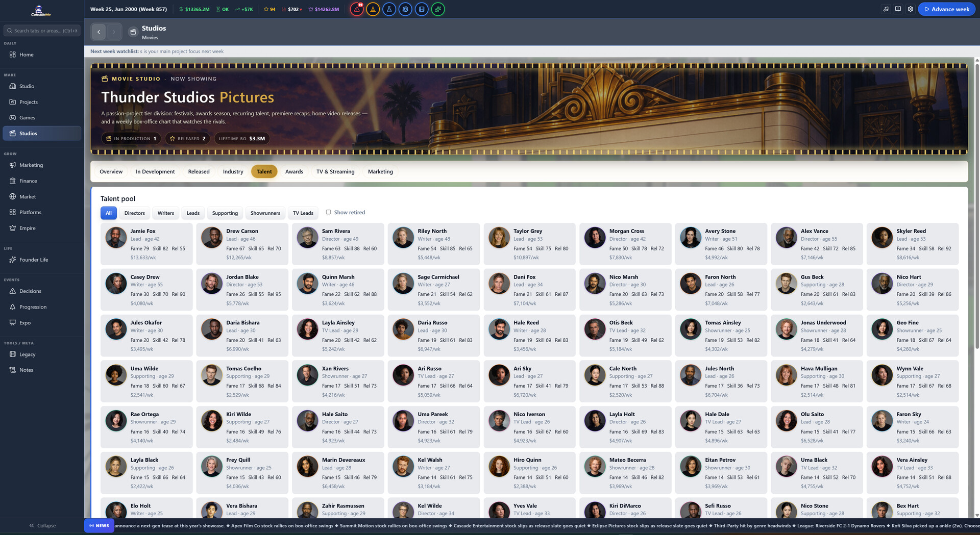Image resolution: width=980 pixels, height=535 pixels.
Task: Open Home in the sidebar
Action: tap(42, 55)
